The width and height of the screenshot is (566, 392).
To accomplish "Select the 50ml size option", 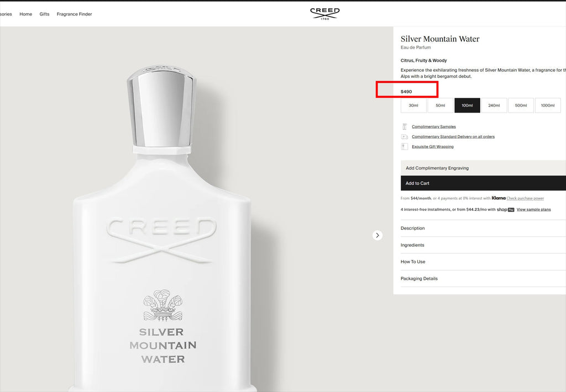I will [x=440, y=105].
